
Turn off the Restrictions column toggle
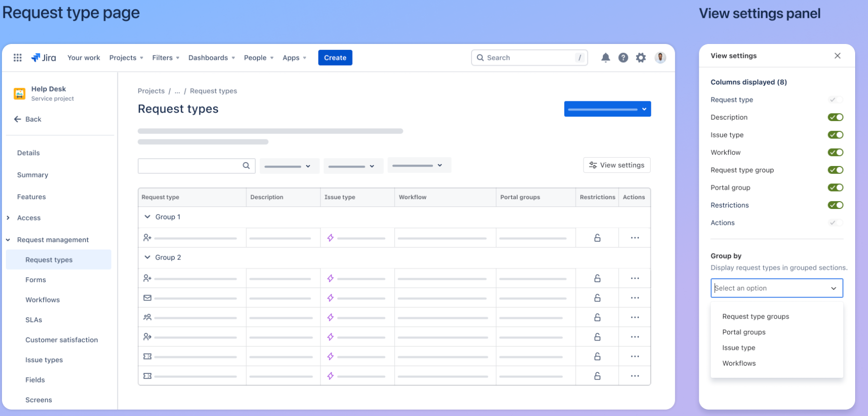tap(835, 205)
